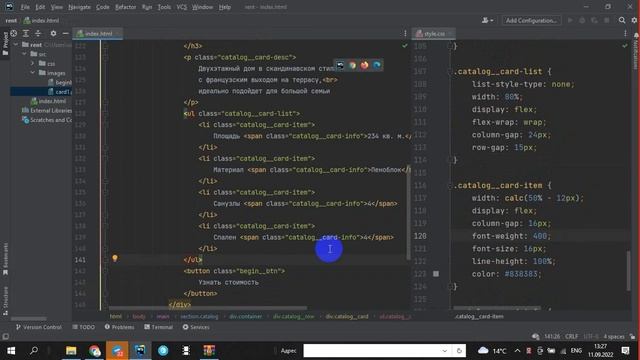Image resolution: width=640 pixels, height=360 pixels.
Task: Toggle tool window quick access in status bar
Action: (5, 337)
